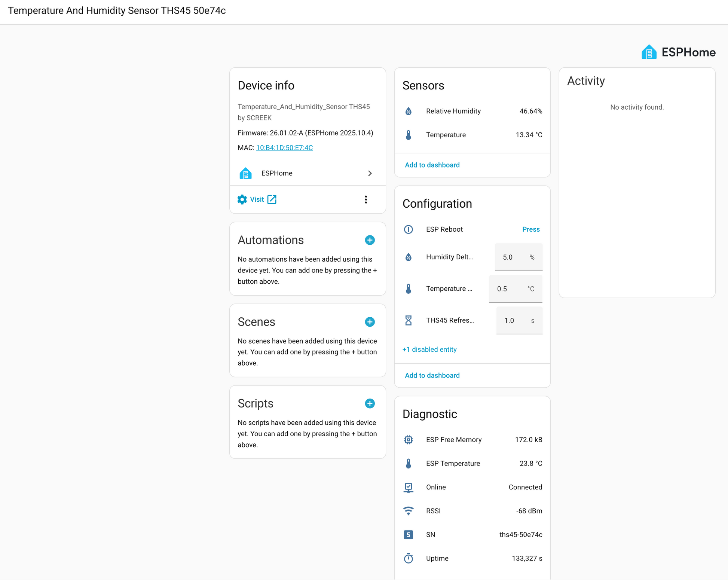Open the device three-dot overflow menu

coord(366,199)
